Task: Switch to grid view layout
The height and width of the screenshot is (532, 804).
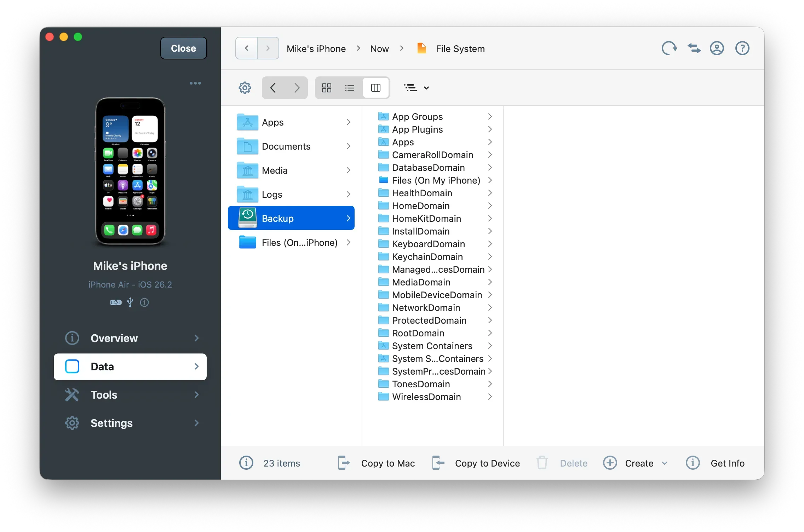Action: click(326, 87)
